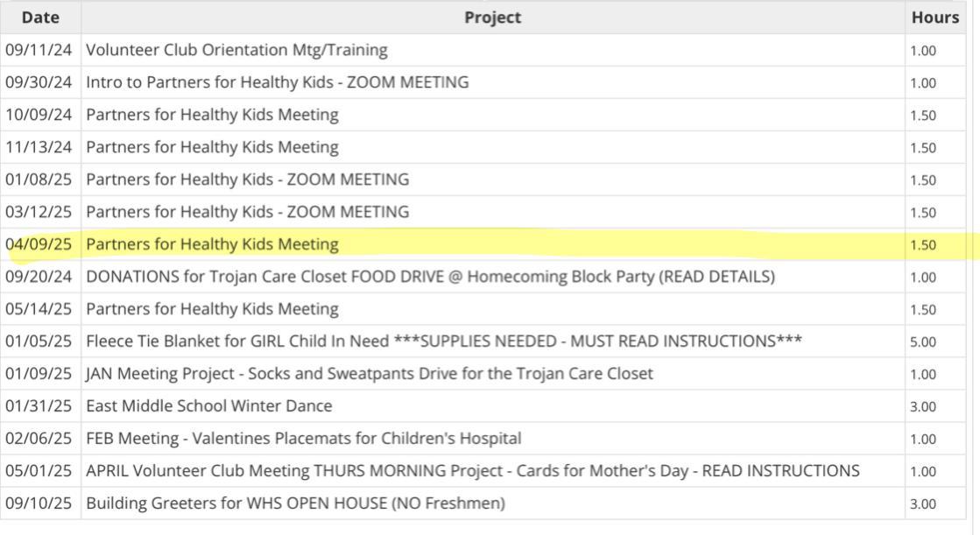Click the 10/09/24 date cell
The image size is (980, 535).
[x=39, y=115]
